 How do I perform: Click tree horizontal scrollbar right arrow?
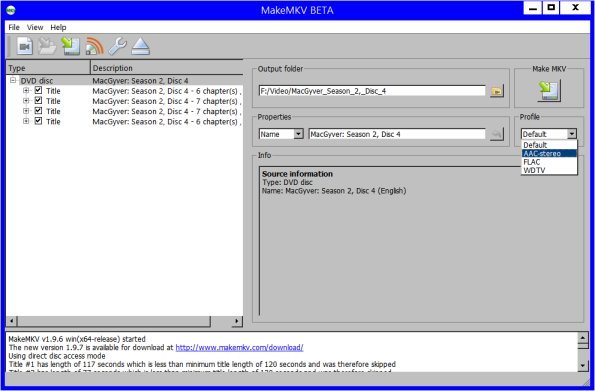pyautogui.click(x=237, y=321)
